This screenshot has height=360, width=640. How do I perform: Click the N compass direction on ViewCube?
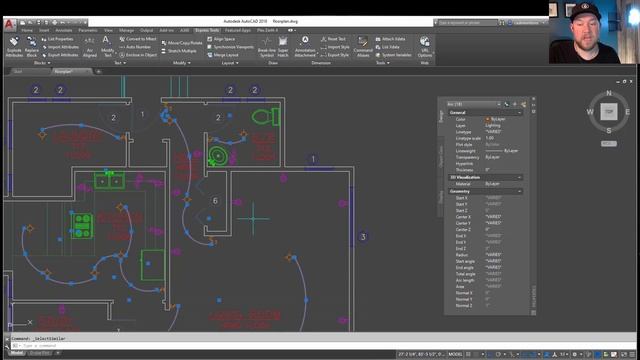click(609, 93)
